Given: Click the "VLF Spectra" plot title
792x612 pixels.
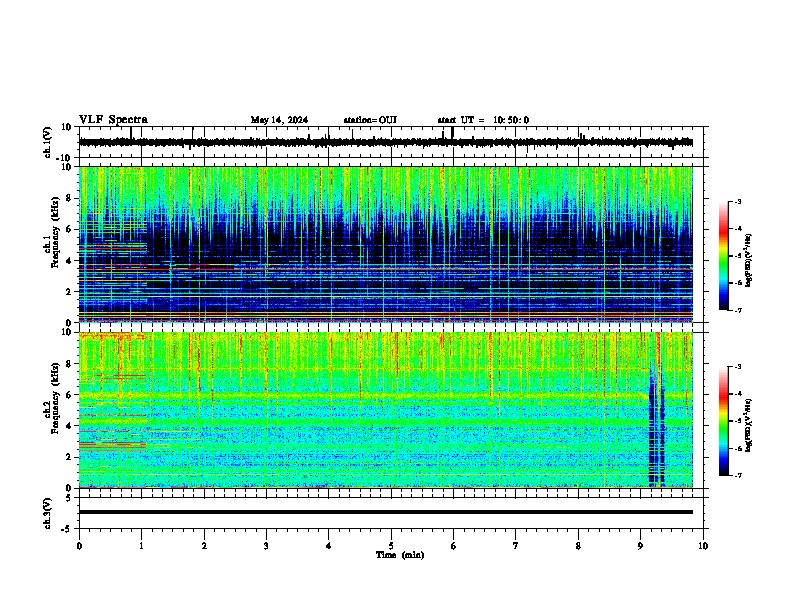Looking at the screenshot, I should 113,120.
